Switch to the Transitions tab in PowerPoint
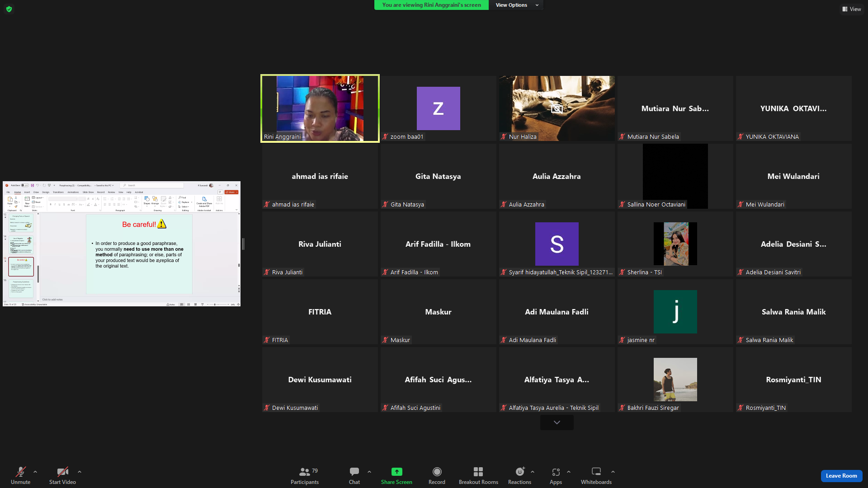The width and height of the screenshot is (868, 488). point(58,192)
